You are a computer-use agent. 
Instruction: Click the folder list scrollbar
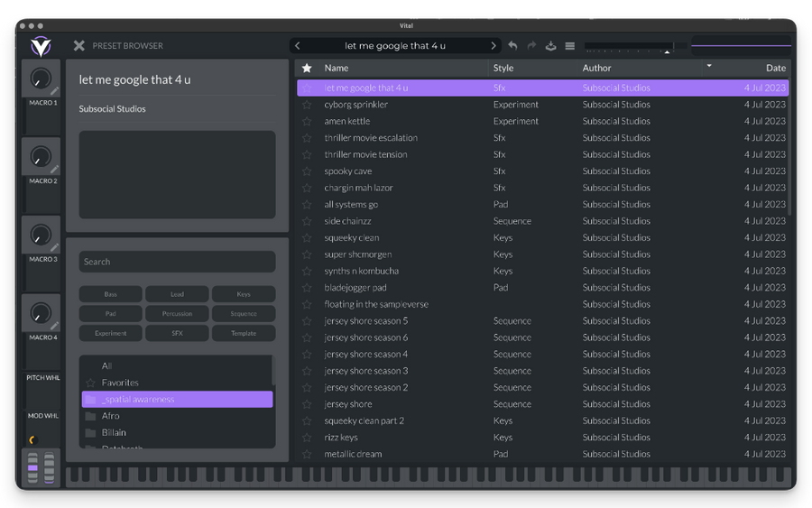[272, 371]
